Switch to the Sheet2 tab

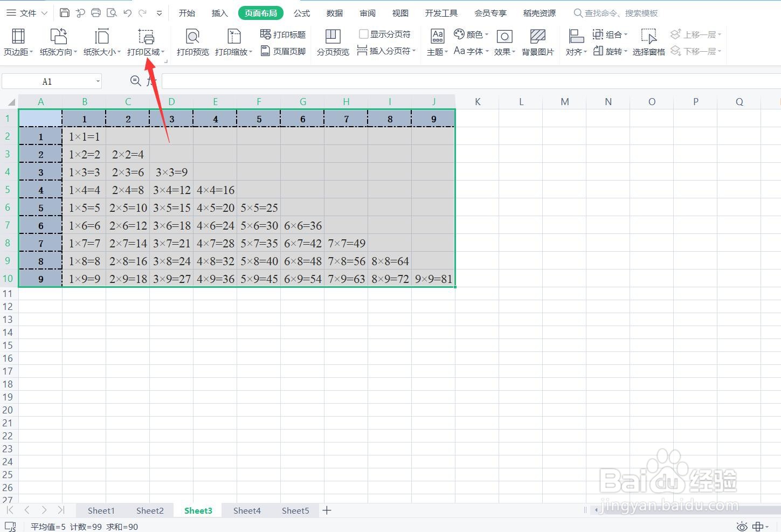150,510
